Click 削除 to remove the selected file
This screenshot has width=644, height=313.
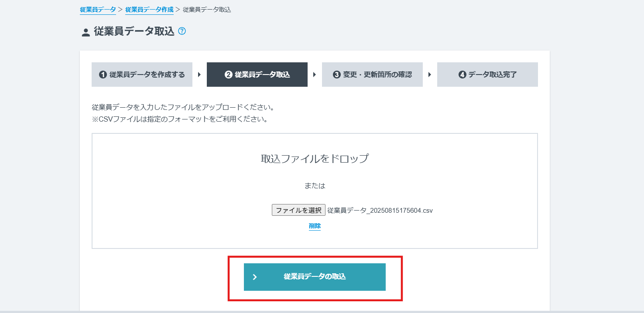click(315, 226)
